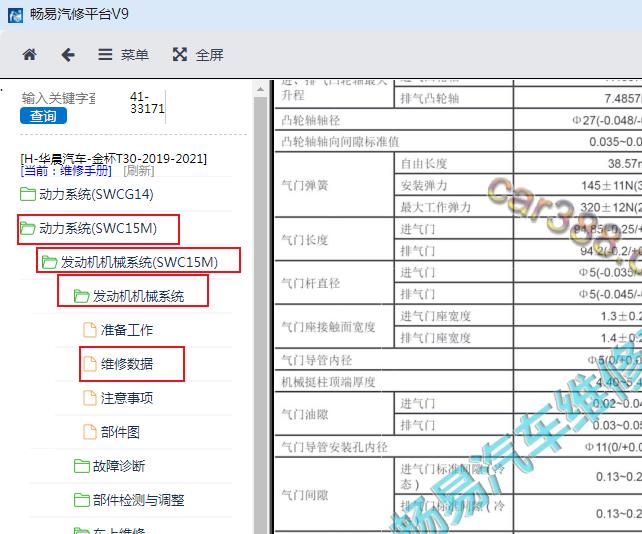
Task: Select the 气门导管内径 cell
Action: tap(394, 360)
